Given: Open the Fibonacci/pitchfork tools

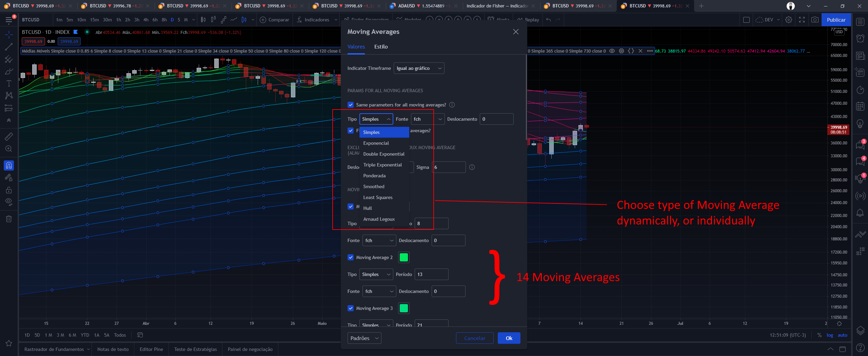Looking at the screenshot, I should coord(9,59).
